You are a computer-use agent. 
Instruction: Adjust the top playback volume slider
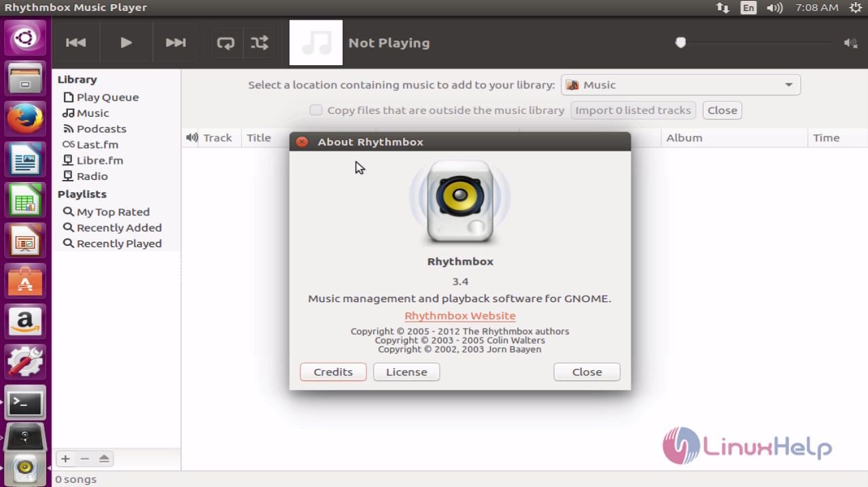680,42
